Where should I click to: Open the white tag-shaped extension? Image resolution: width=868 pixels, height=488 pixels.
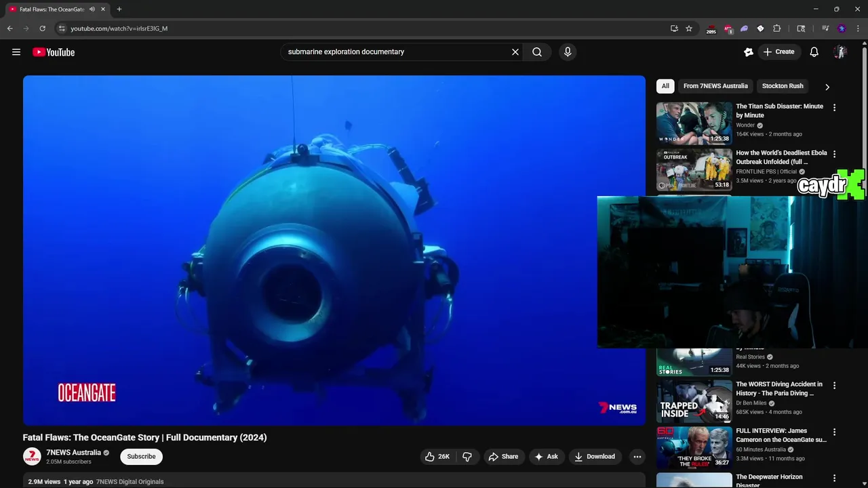point(760,28)
